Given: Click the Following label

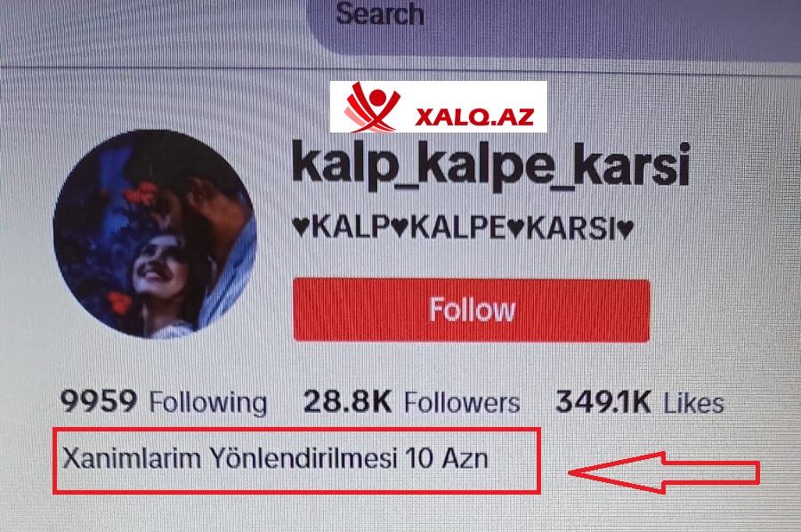Looking at the screenshot, I should coord(208,403).
